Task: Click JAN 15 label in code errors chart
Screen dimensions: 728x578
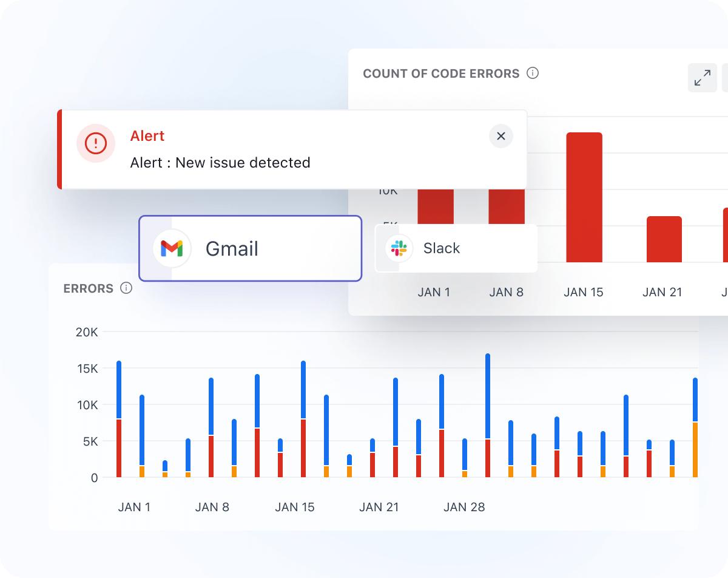Action: pyautogui.click(x=584, y=292)
